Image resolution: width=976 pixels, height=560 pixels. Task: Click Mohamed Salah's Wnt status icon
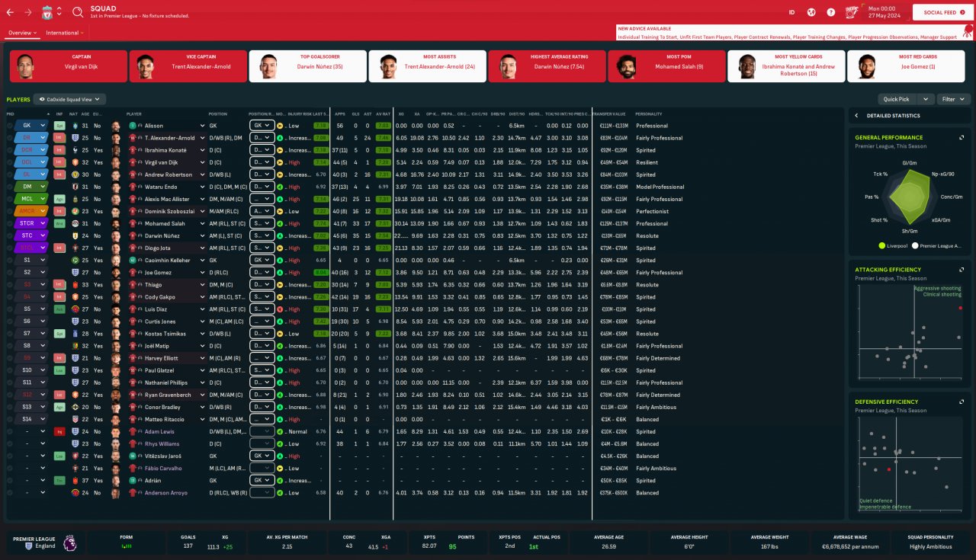(x=59, y=223)
